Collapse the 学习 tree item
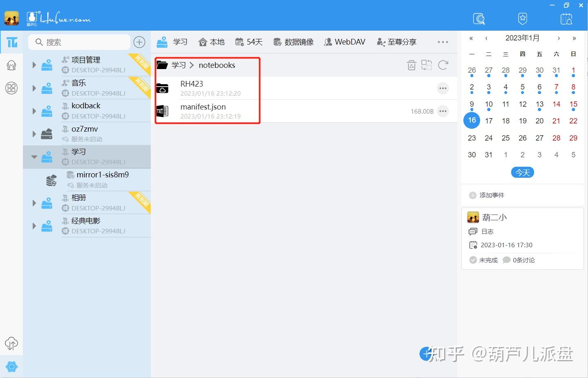588x378 pixels. click(x=34, y=157)
